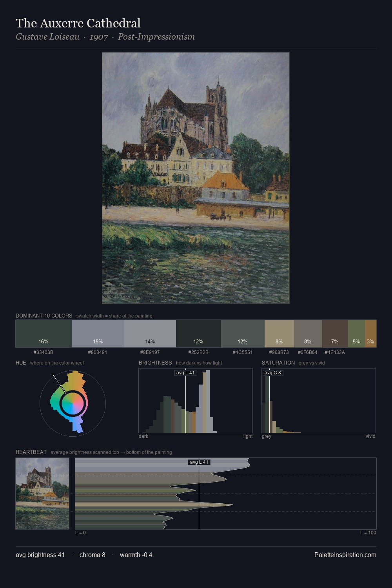
Task: Click the 'light' axis label under Brightness
Action: point(248,436)
